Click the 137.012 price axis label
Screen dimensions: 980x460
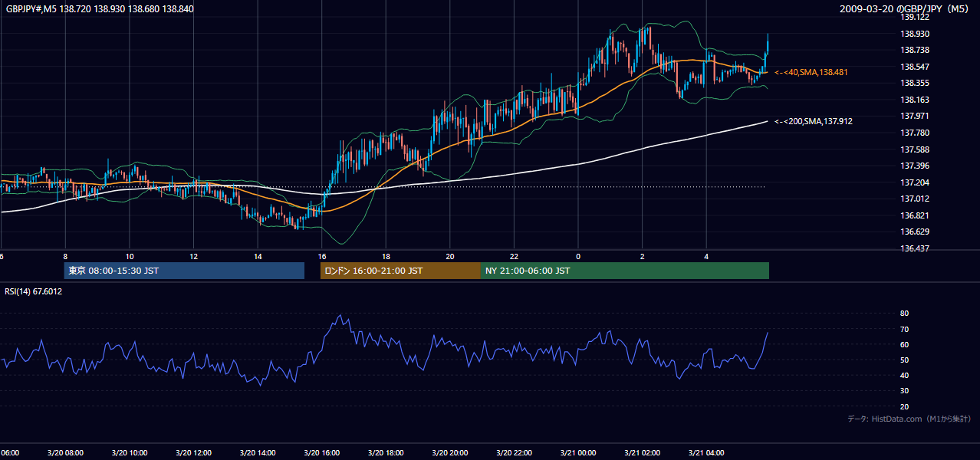(x=915, y=199)
